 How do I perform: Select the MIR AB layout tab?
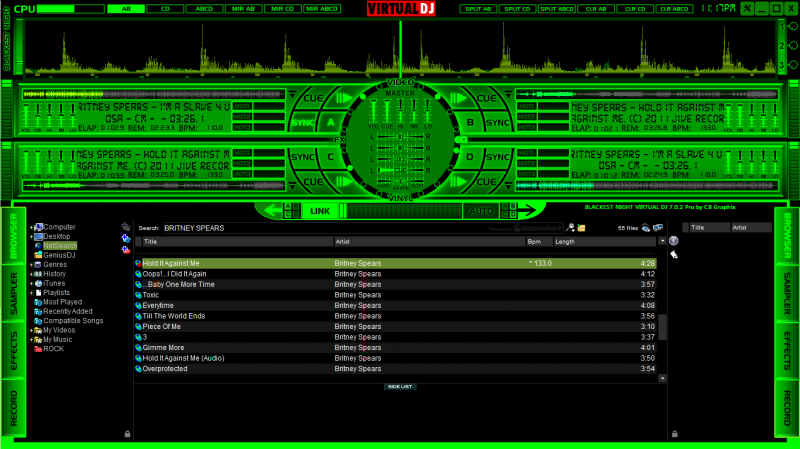(243, 9)
